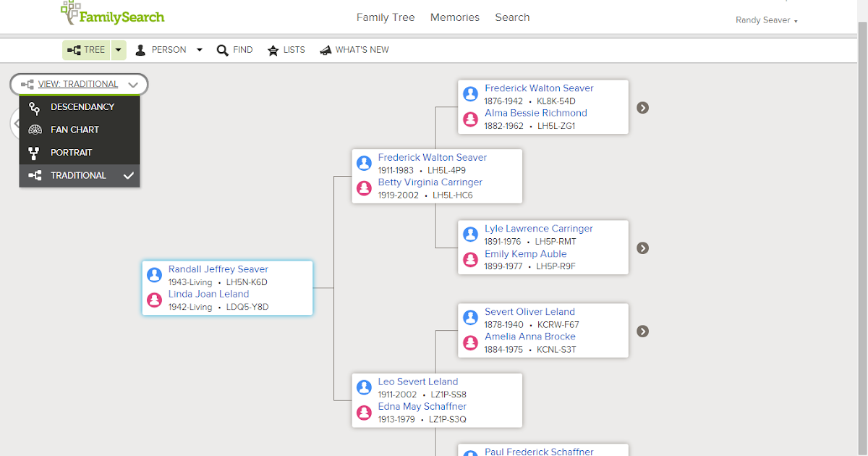Select the Descendancy view icon

click(35, 106)
